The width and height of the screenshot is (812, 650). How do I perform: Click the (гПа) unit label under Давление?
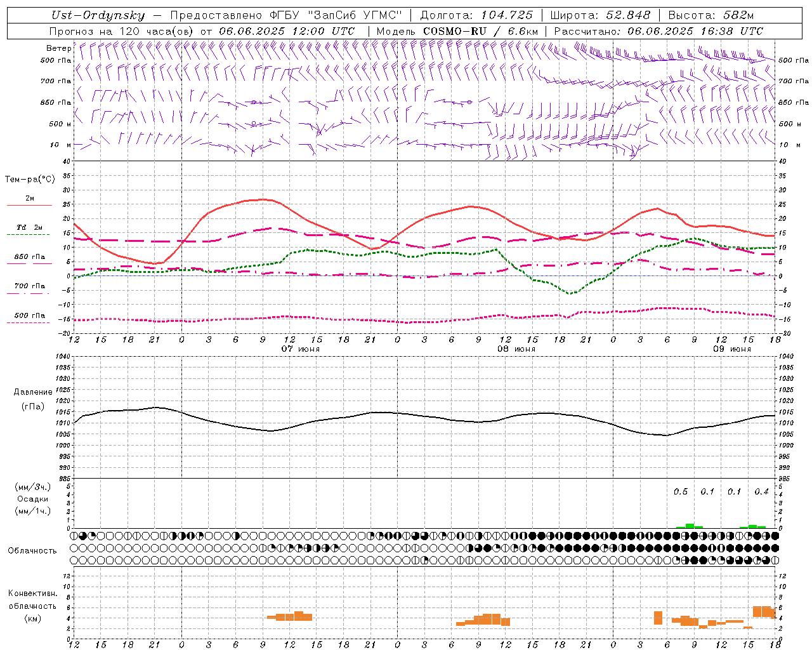click(x=33, y=407)
